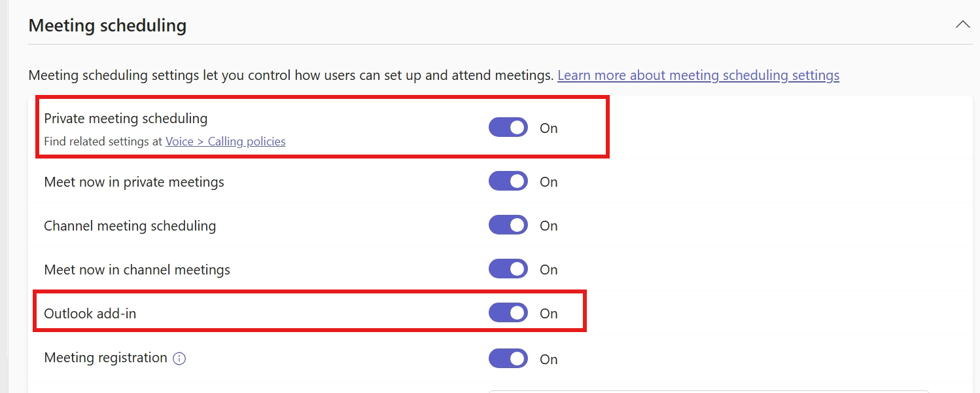This screenshot has width=980, height=393.
Task: Open Learn more about meeting scheduling settings
Action: click(698, 75)
